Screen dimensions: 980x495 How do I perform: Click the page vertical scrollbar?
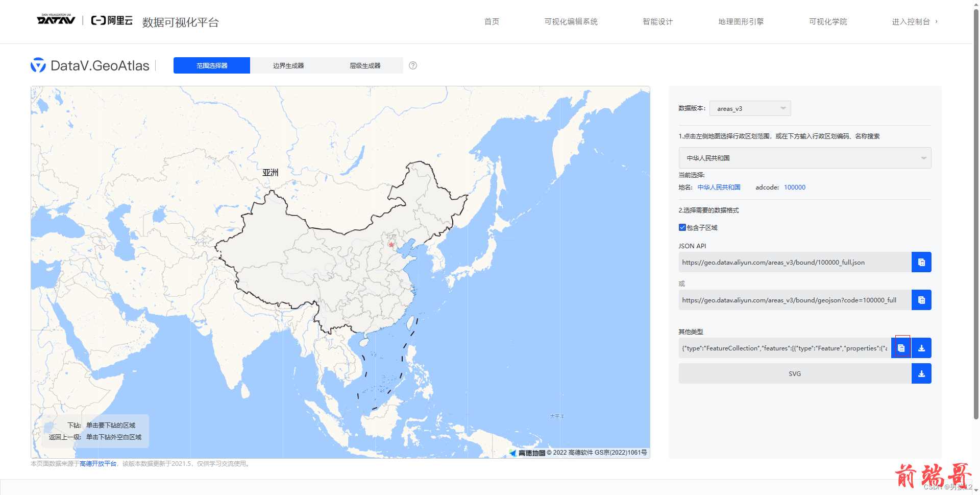[x=976, y=215]
